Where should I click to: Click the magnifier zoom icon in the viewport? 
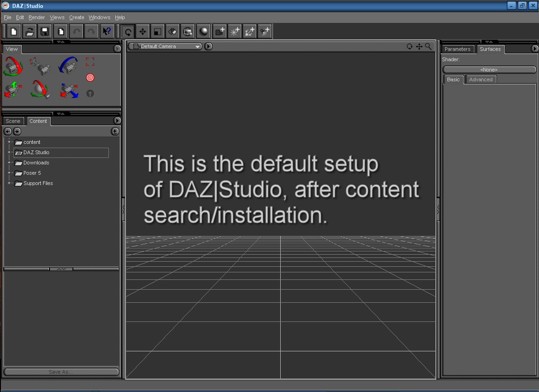click(x=428, y=46)
